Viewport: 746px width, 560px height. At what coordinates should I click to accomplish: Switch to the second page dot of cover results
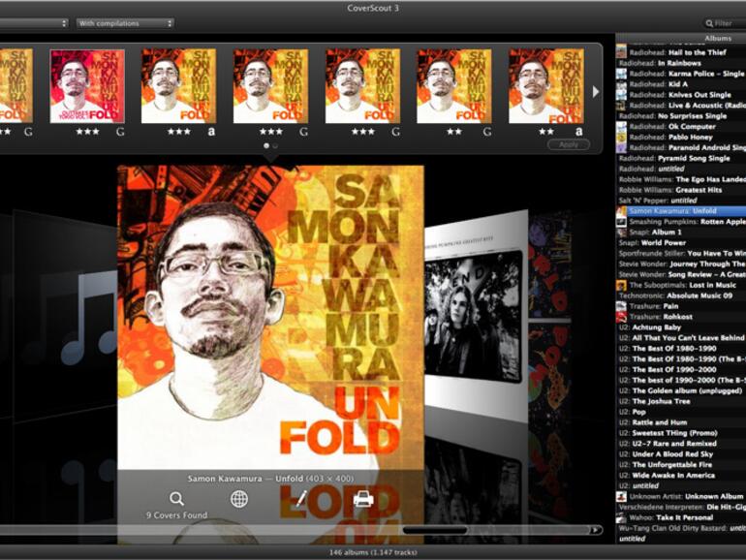(x=274, y=145)
